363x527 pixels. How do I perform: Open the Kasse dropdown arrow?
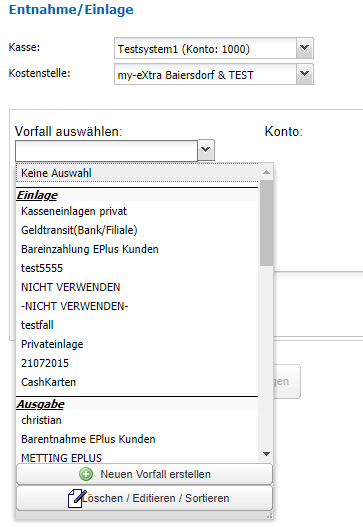click(305, 48)
